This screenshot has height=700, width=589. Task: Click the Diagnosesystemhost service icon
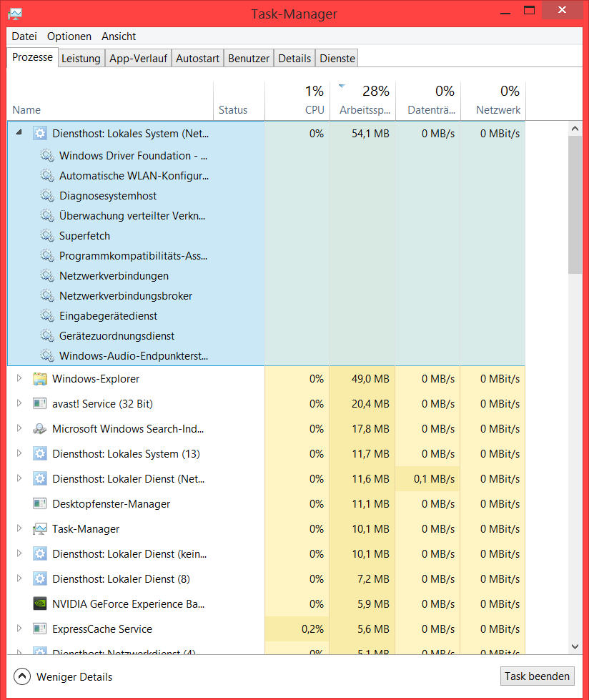point(47,195)
